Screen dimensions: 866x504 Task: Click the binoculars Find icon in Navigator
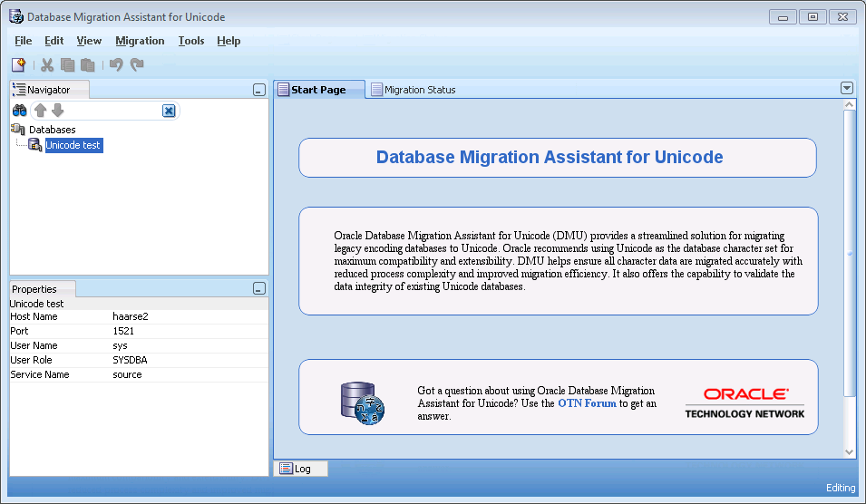click(x=19, y=111)
